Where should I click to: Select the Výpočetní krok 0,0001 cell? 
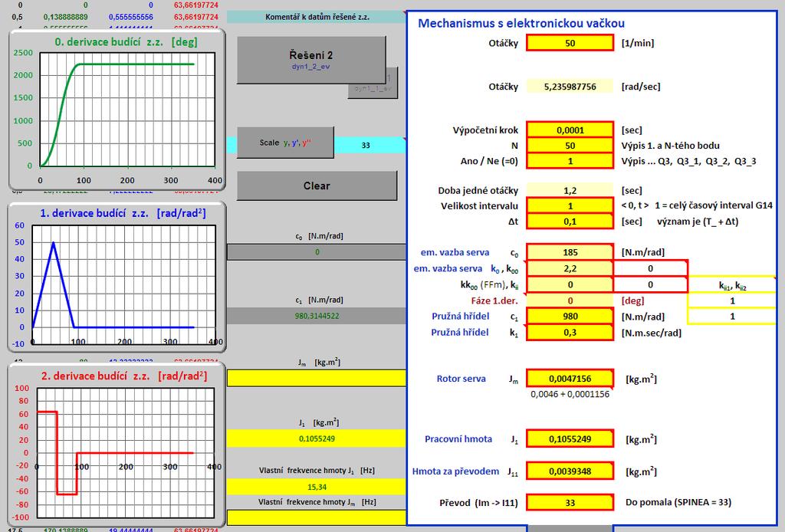(570, 130)
